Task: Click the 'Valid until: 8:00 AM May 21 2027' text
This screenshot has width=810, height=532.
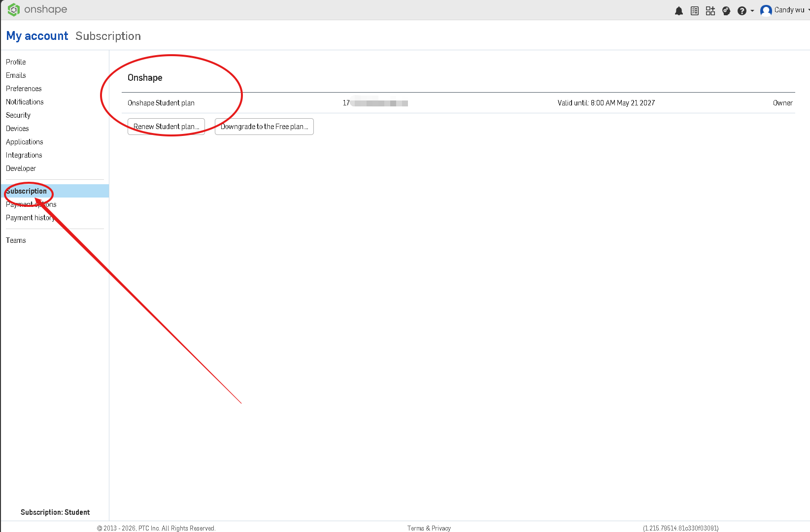Action: 606,103
